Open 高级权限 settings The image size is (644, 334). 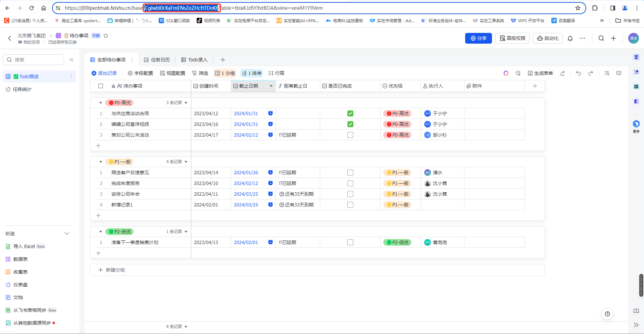click(x=512, y=38)
